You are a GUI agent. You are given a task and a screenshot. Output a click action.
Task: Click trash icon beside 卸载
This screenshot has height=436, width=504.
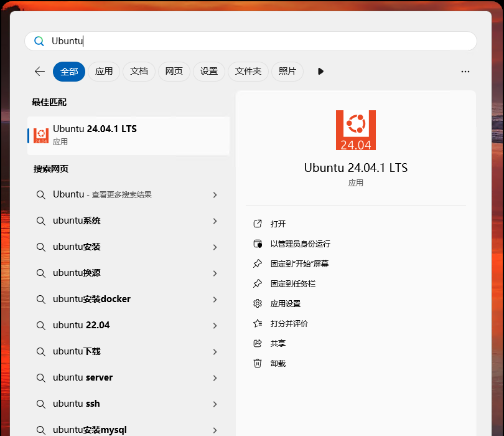pyautogui.click(x=258, y=363)
